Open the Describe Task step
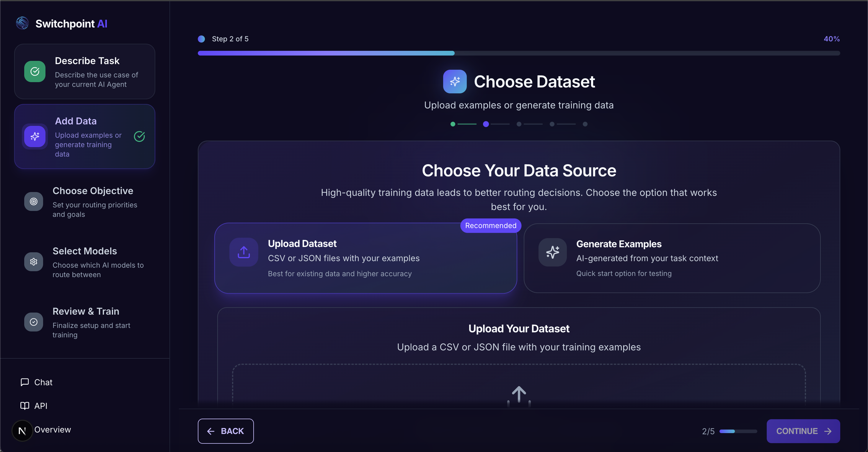The image size is (868, 452). coord(84,71)
